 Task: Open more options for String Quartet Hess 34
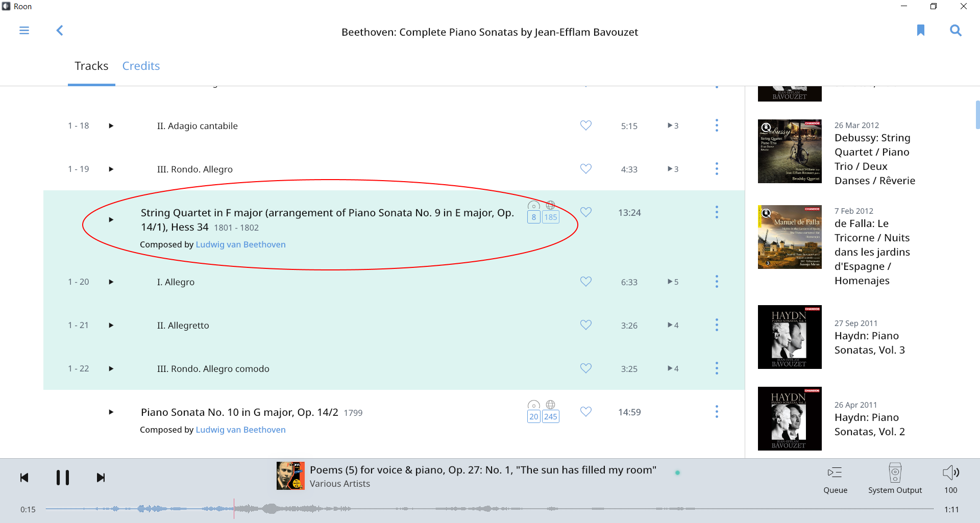[717, 212]
